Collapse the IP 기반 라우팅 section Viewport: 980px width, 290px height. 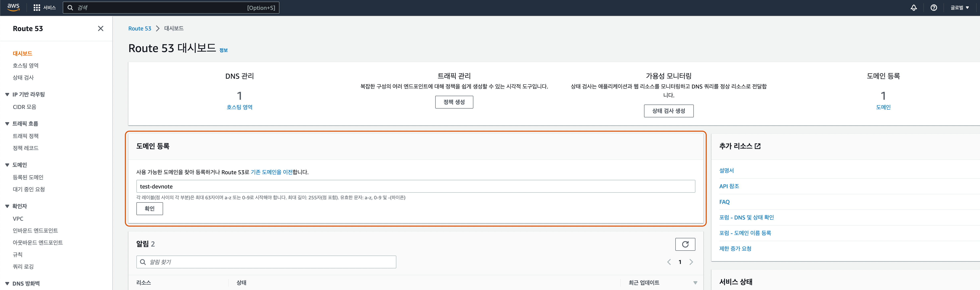coord(7,94)
